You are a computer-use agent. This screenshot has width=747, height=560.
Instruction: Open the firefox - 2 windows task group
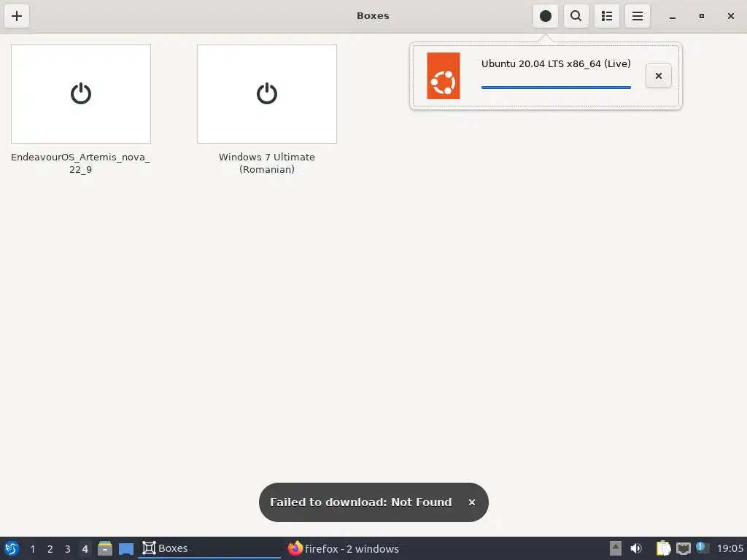(343, 548)
